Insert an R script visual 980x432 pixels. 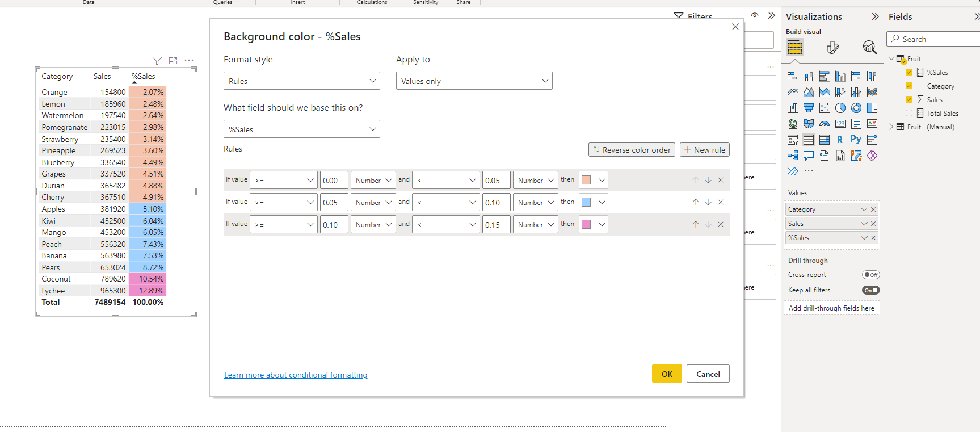tap(840, 140)
